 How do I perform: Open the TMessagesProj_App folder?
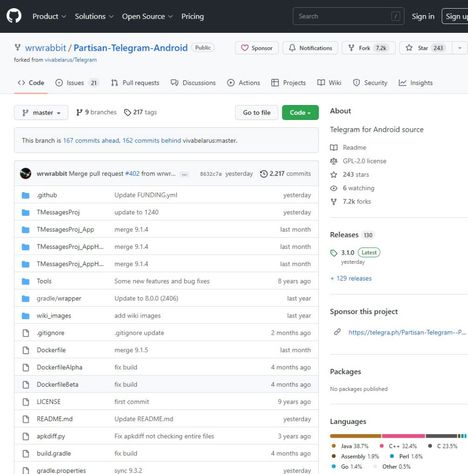click(x=65, y=230)
